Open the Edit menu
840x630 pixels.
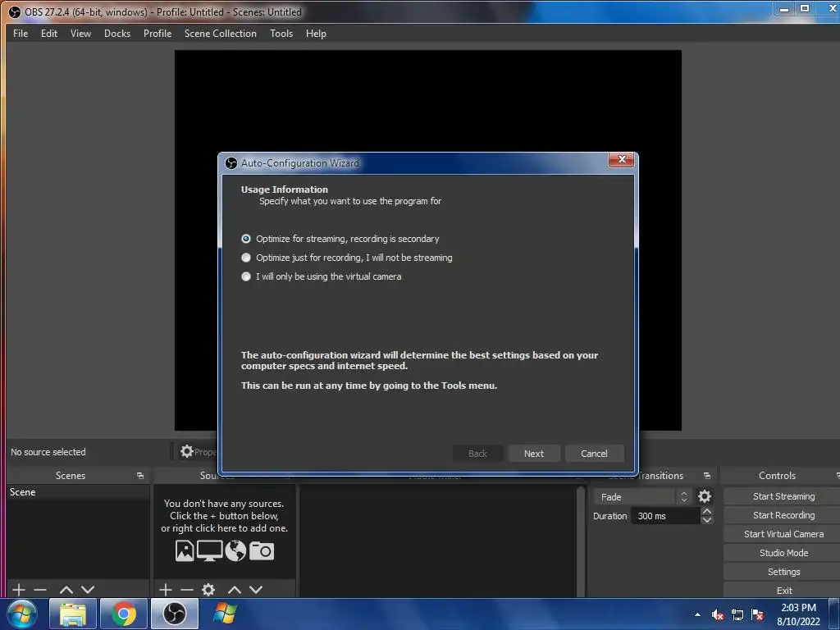(48, 33)
